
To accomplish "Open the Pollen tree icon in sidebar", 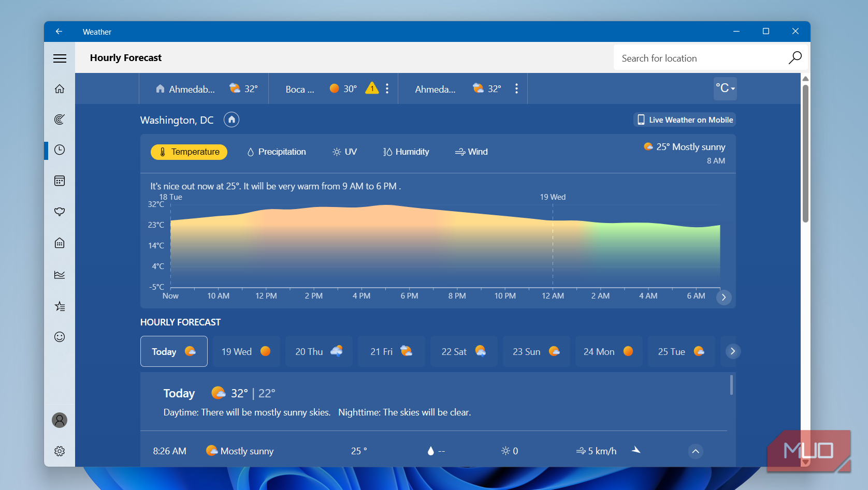I will [60, 212].
